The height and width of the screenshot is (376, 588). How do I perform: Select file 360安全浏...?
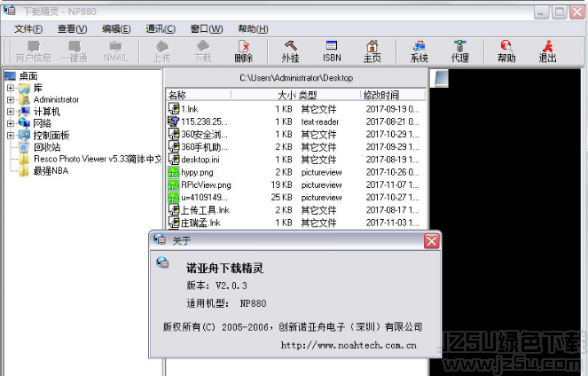point(204,134)
